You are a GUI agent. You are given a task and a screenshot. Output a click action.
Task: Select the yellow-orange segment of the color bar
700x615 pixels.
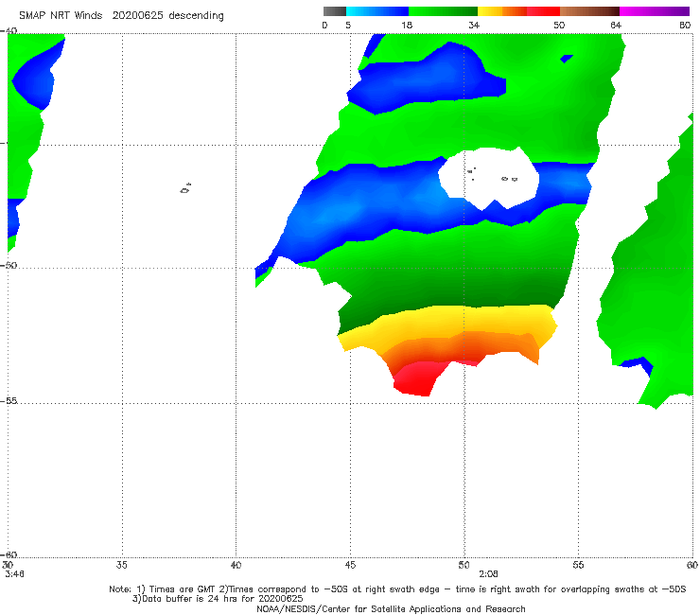point(502,11)
